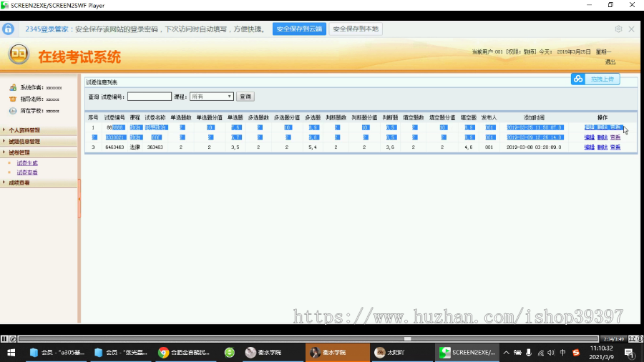Click paper number 6463463 cell
The height and width of the screenshot is (362, 644).
[114, 147]
